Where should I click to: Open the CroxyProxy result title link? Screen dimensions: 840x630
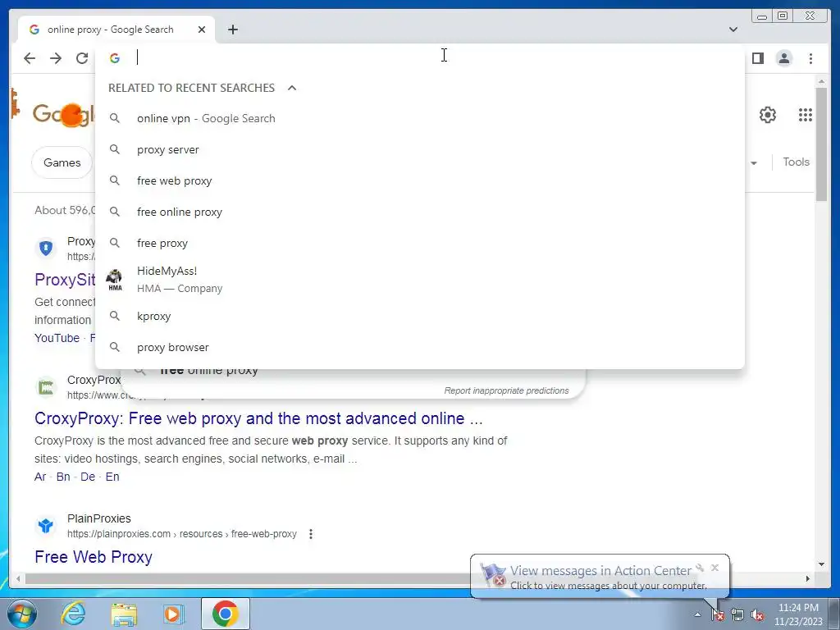(258, 418)
